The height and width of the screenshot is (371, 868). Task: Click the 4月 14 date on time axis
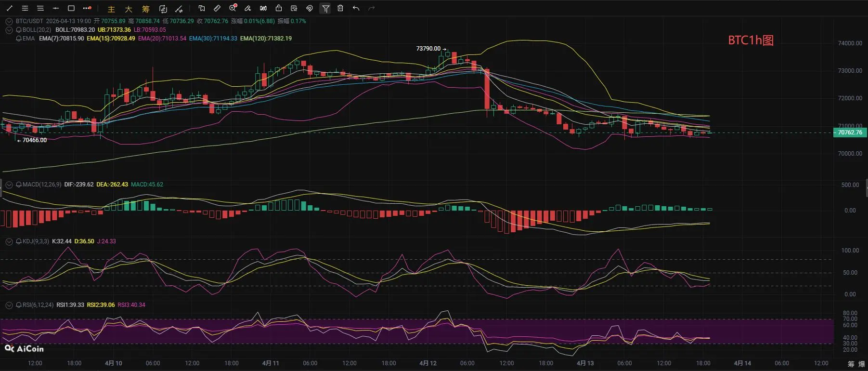[742, 363]
